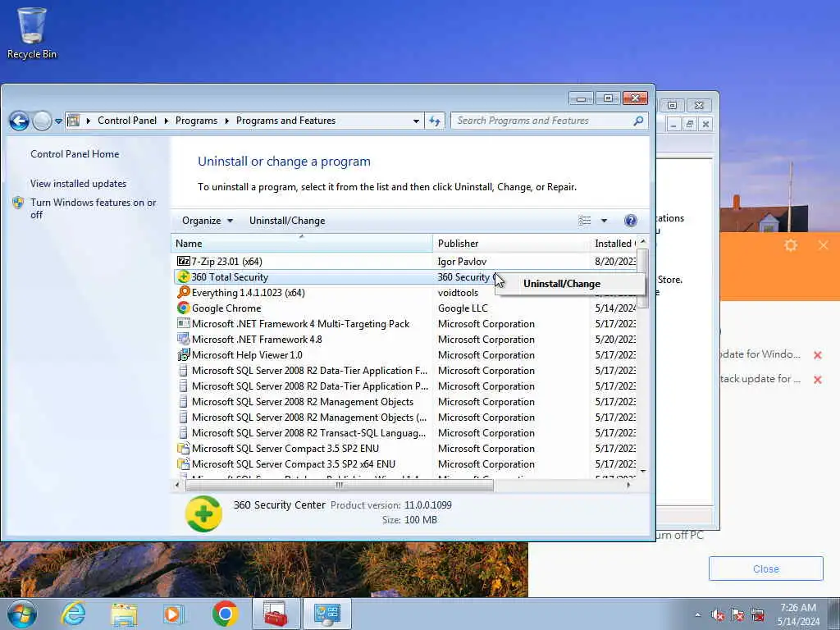Screen dimensions: 840x630
Task: Click the 360 Total Security row icon
Action: (x=183, y=277)
